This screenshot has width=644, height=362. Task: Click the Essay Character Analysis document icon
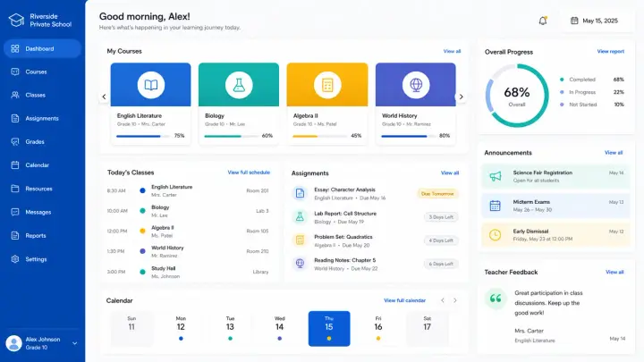point(300,193)
